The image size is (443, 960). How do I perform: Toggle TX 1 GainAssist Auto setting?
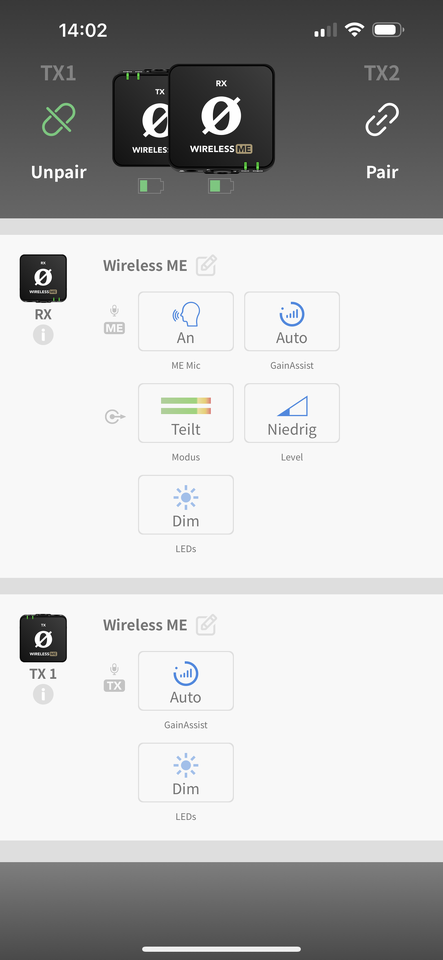[x=186, y=681]
